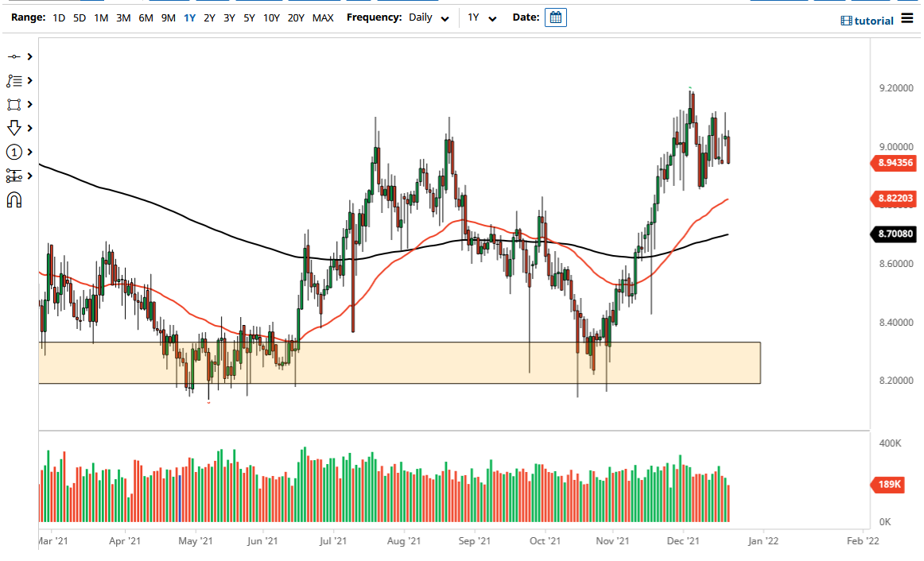Select the rectangle shape tool
The height and width of the screenshot is (561, 924).
coord(14,103)
